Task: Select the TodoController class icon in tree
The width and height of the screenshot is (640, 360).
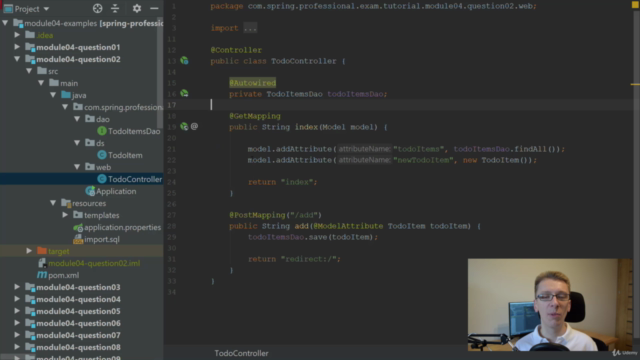Action: [x=102, y=179]
